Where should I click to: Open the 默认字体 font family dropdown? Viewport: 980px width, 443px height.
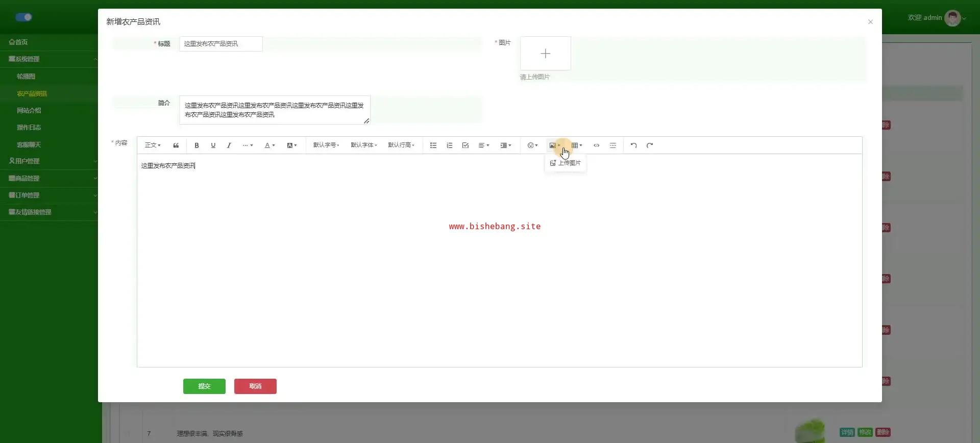364,145
